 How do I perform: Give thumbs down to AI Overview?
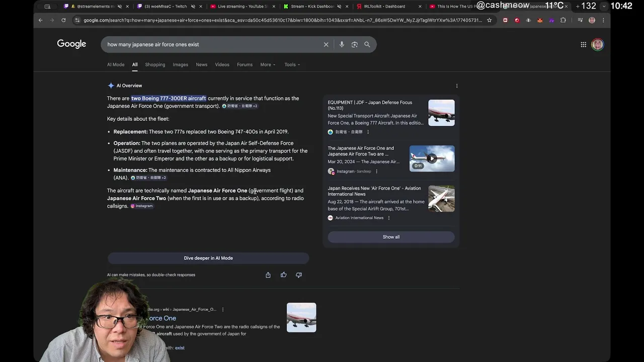click(x=299, y=275)
